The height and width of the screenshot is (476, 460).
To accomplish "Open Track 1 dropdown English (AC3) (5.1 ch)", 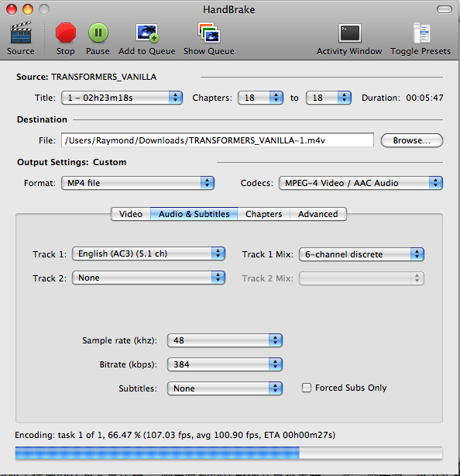I will [149, 254].
